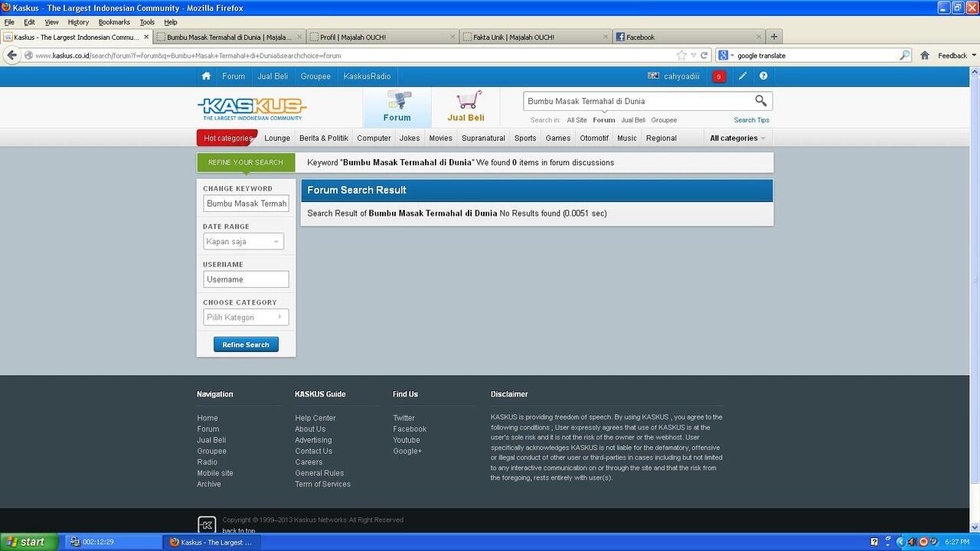Open the Otomotif category

(x=594, y=138)
